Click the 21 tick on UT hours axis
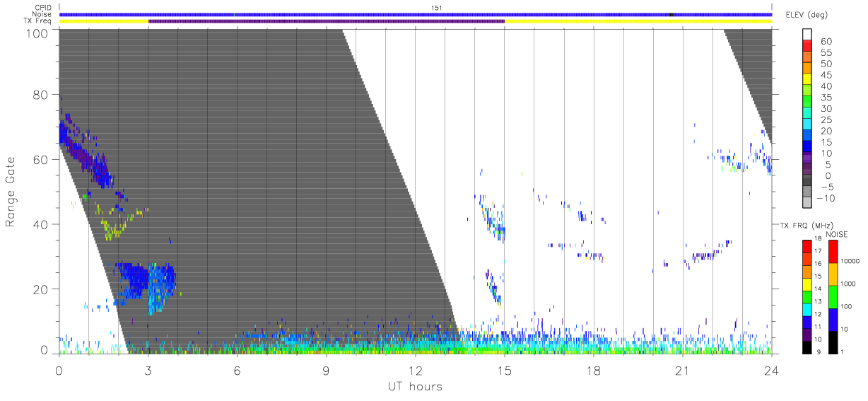The height and width of the screenshot is (401, 868). [683, 370]
